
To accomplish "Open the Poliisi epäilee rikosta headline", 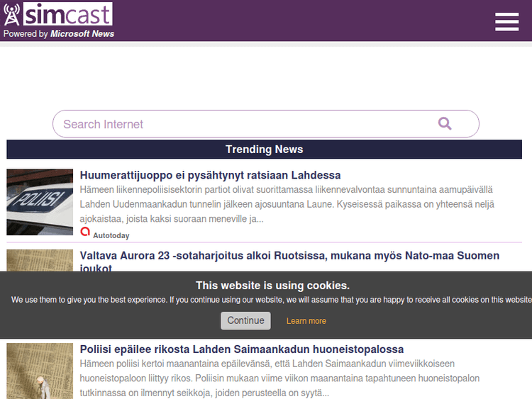I will (x=242, y=349).
